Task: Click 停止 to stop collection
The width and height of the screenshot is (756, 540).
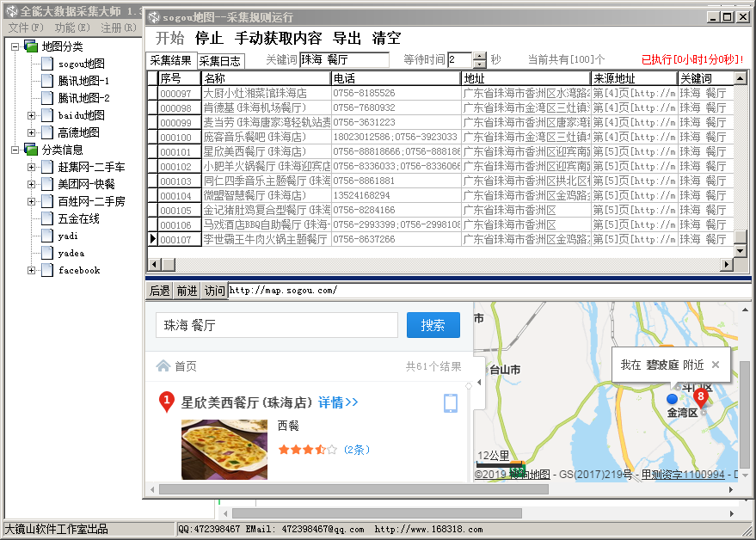Action: click(x=209, y=38)
